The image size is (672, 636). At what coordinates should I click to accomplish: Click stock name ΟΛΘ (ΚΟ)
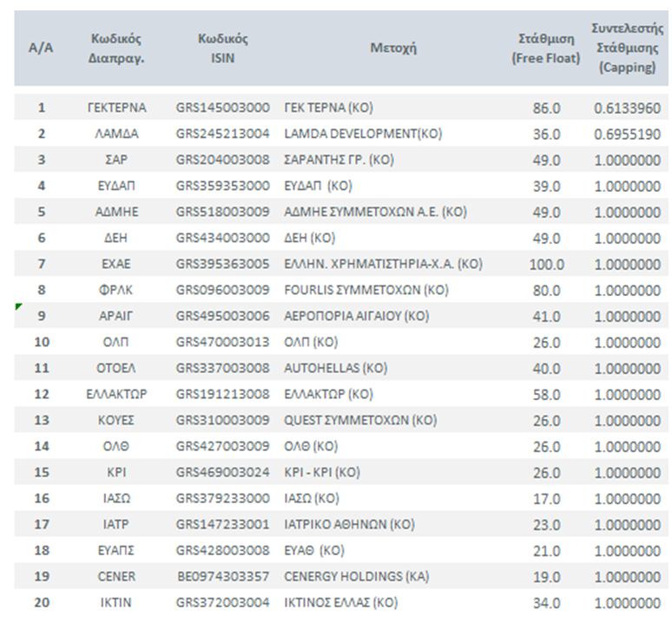pos(311,446)
